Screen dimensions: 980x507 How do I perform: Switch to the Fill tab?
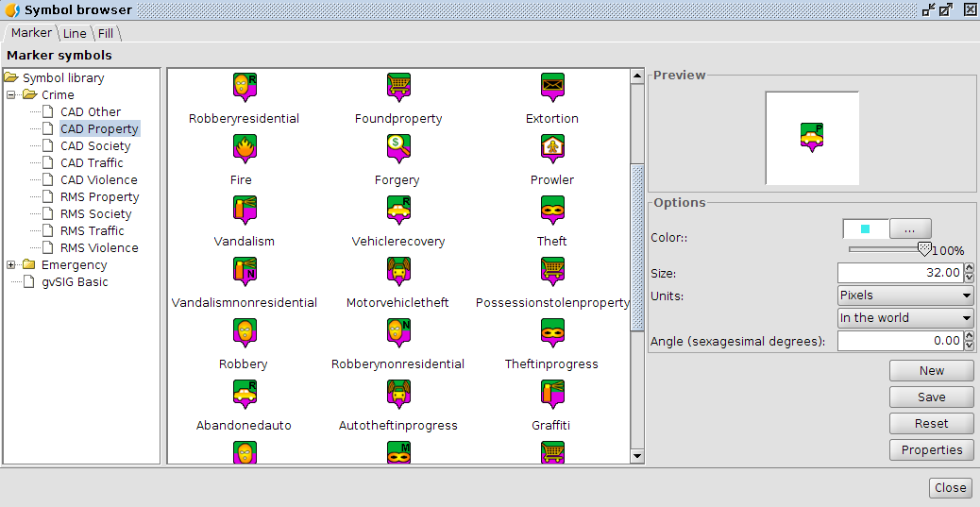point(106,33)
